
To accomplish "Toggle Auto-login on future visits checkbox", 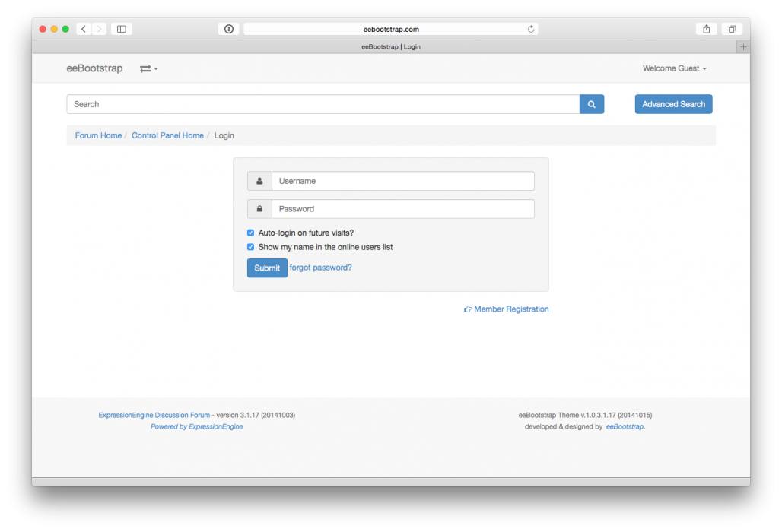I will tap(250, 233).
